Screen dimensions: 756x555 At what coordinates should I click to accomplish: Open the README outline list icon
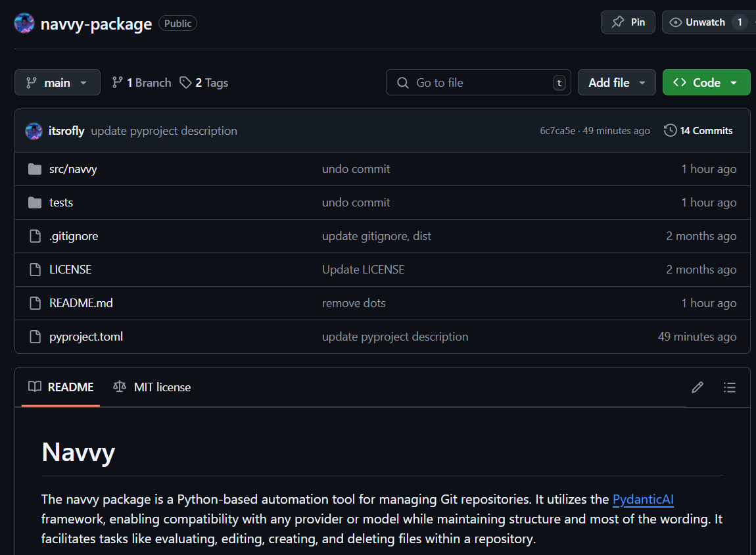point(729,387)
